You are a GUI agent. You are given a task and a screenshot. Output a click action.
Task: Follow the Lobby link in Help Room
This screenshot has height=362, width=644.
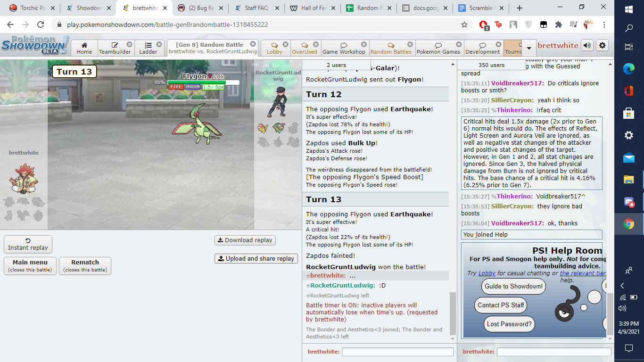pos(487,273)
